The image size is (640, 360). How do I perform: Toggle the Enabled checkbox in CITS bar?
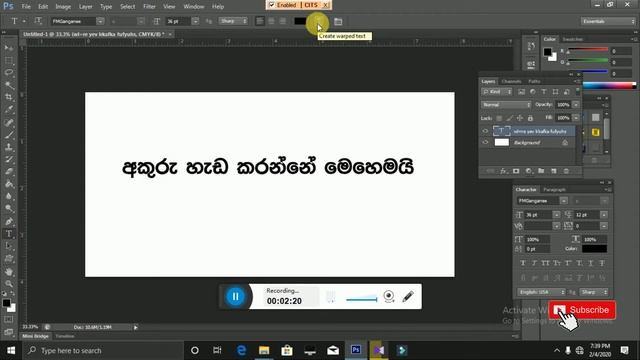tap(271, 5)
